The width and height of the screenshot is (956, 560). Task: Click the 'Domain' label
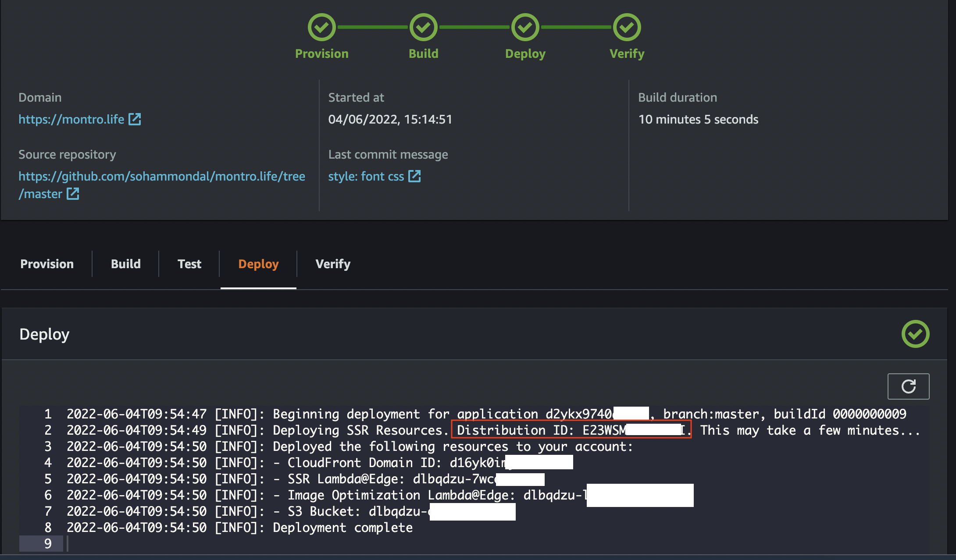click(x=40, y=97)
